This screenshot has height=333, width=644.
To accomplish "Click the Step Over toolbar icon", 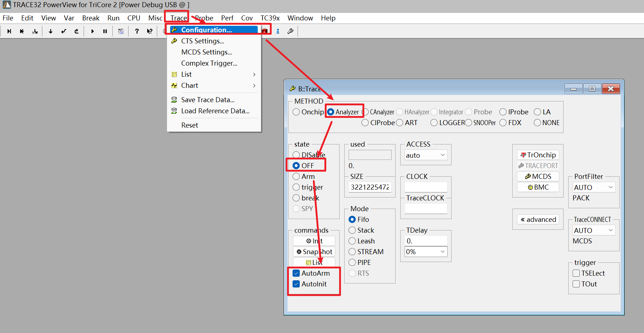I will click(x=22, y=31).
